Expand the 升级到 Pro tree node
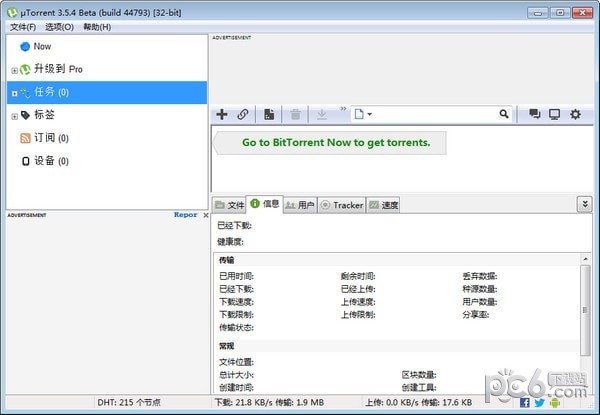The image size is (600, 415). pyautogui.click(x=14, y=70)
